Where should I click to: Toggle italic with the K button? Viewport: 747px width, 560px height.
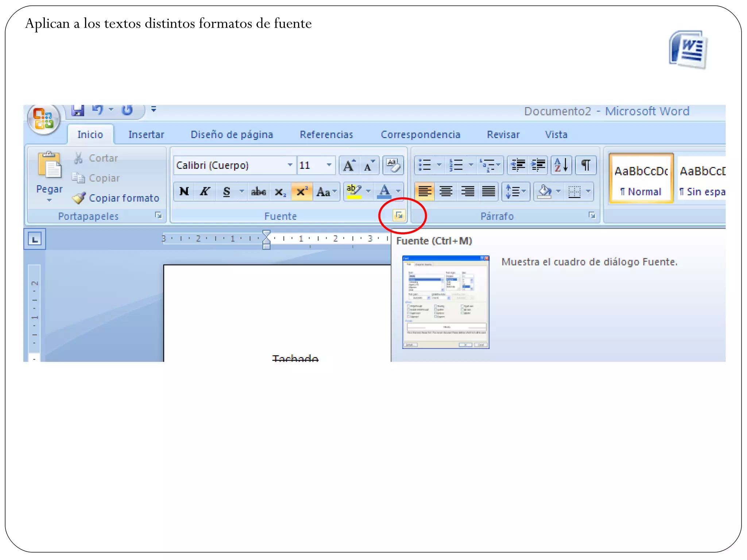point(205,191)
